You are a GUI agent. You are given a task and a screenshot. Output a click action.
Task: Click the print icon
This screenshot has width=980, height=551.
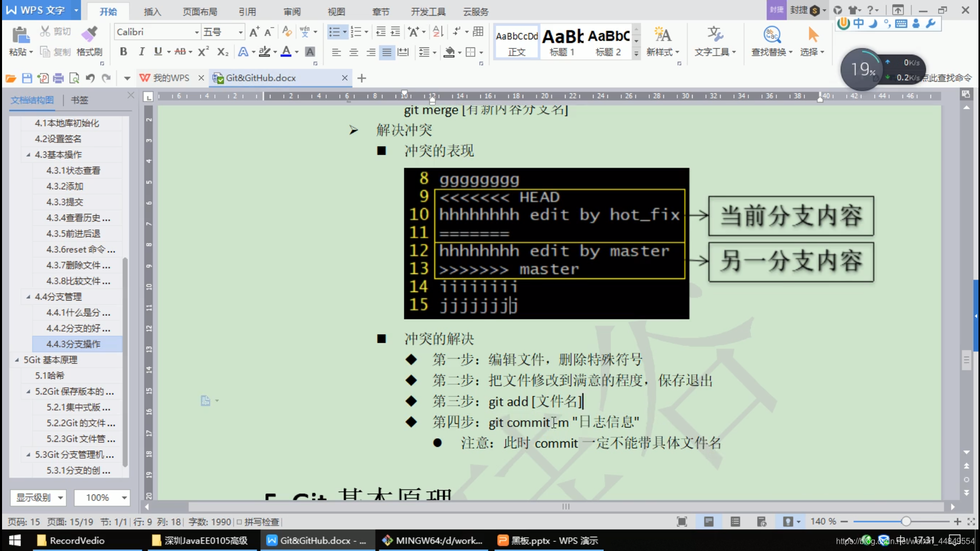click(58, 78)
